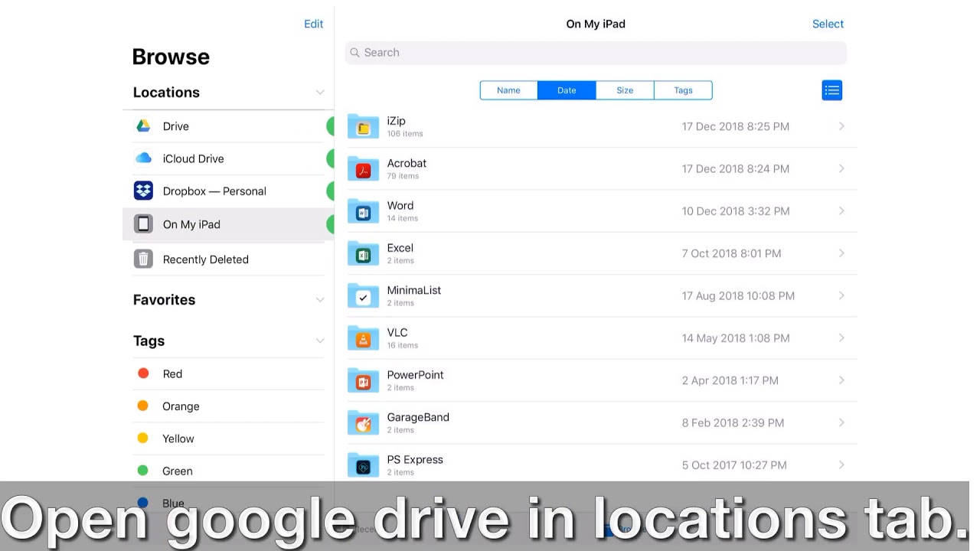
Task: Expand the Excel row chevron
Action: pos(841,253)
